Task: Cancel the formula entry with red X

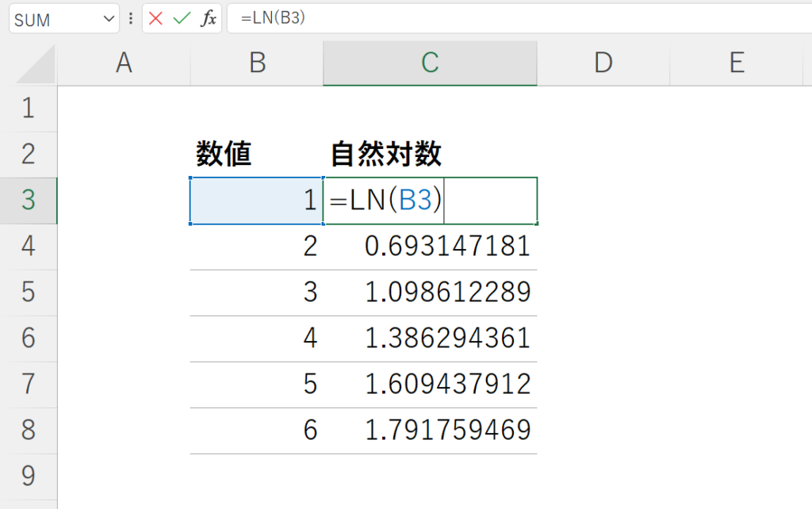Action: (155, 19)
